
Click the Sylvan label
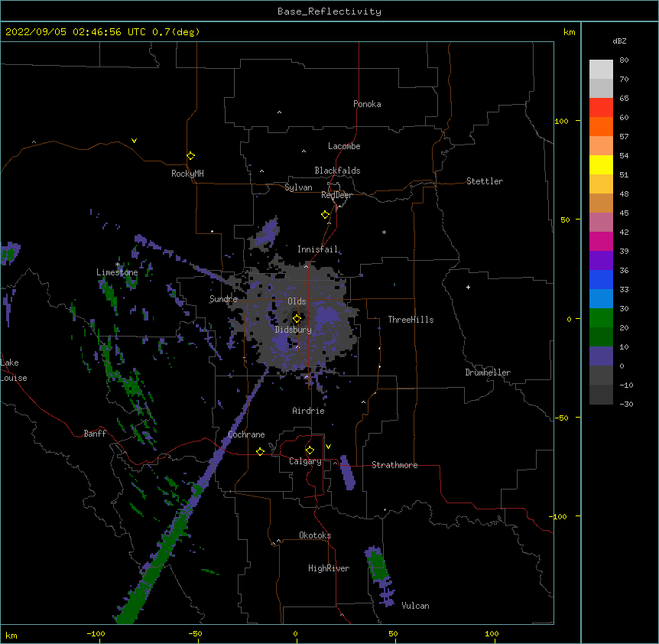click(298, 187)
